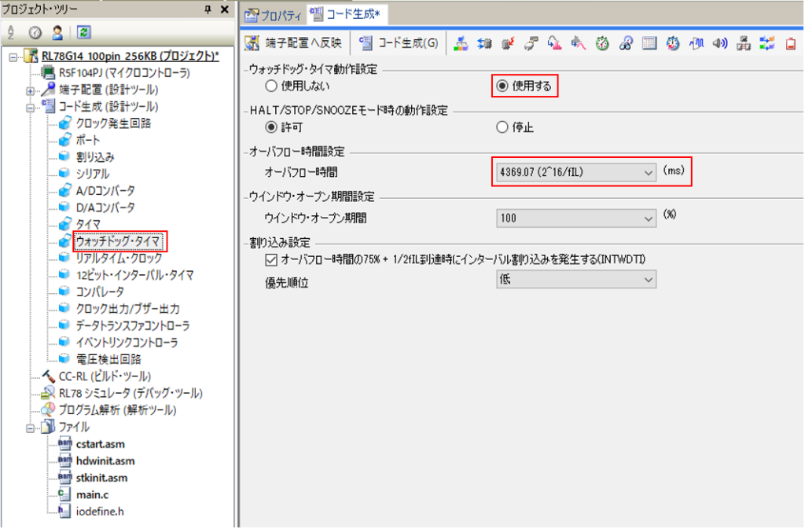805x532 pixels.
Task: Pin the project tree panel
Action: pyautogui.click(x=208, y=9)
